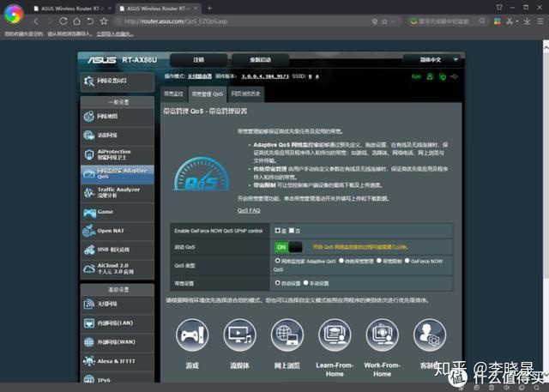Switch to the 带宽管理 QoS tab
The width and height of the screenshot is (549, 392).
[x=208, y=93]
